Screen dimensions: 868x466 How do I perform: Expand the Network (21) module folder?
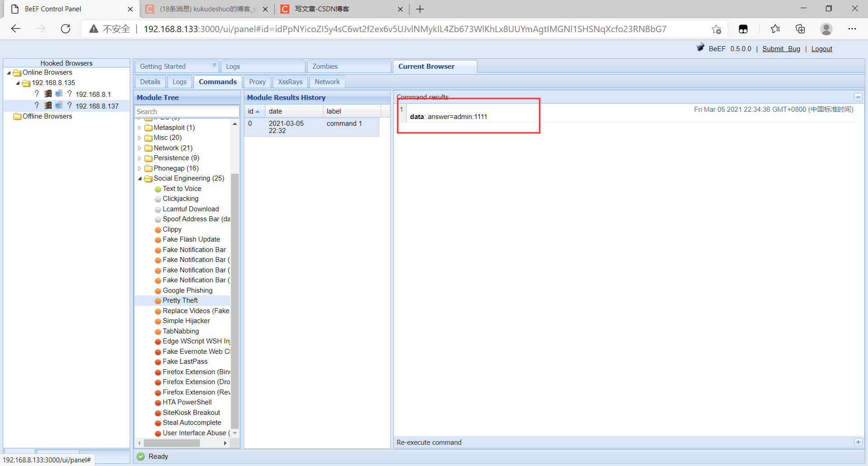click(140, 148)
